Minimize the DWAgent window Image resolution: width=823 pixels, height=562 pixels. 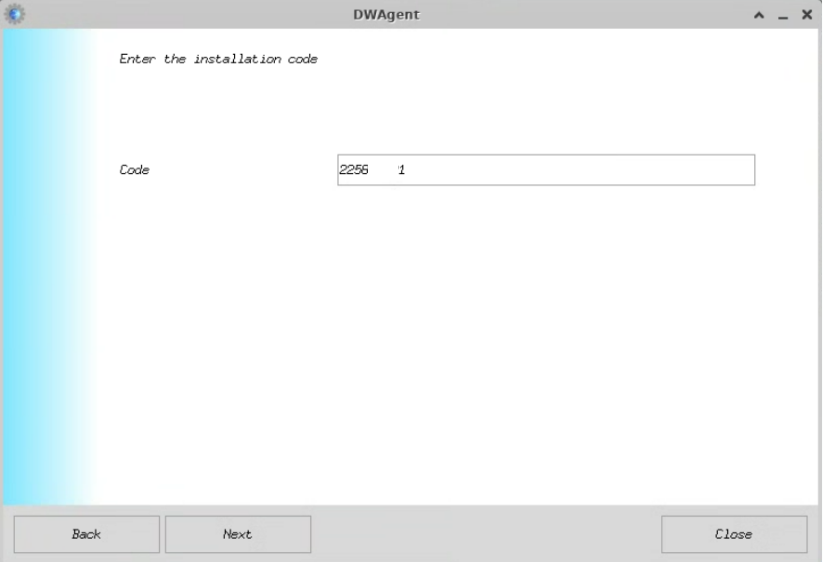click(783, 16)
